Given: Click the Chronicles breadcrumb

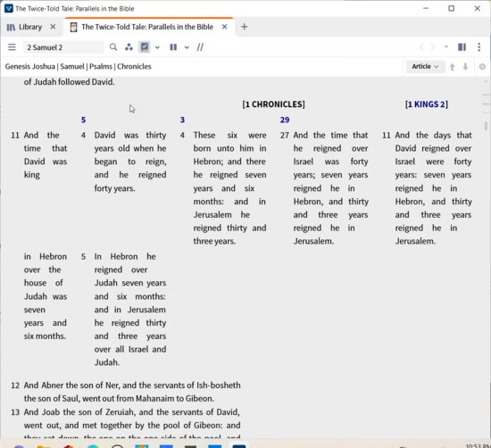Looking at the screenshot, I should click(x=134, y=66).
